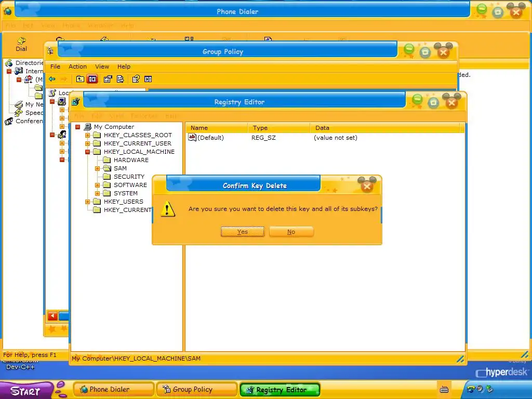Image resolution: width=532 pixels, height=399 pixels.
Task: Collapse User Configuration in Group Policy tree
Action: [52, 135]
